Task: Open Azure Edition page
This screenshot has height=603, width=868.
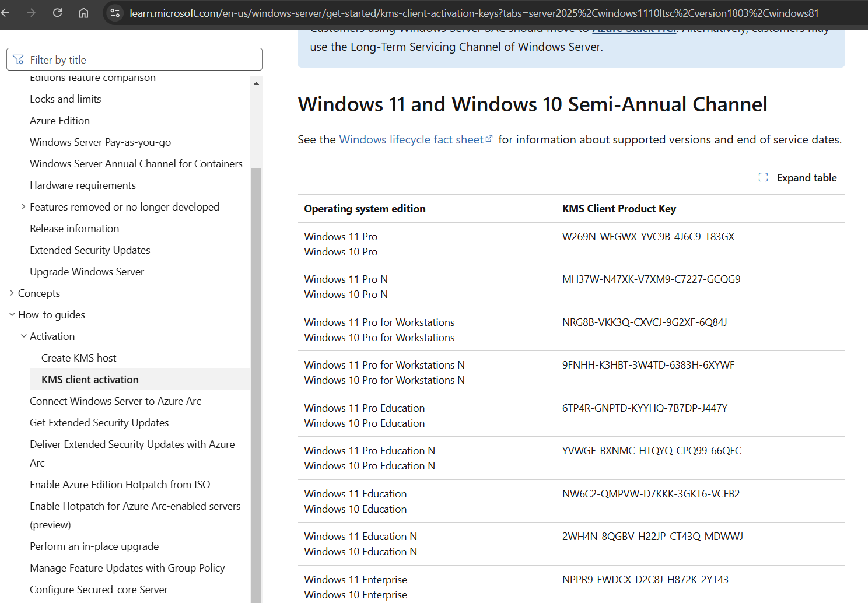Action: (60, 121)
